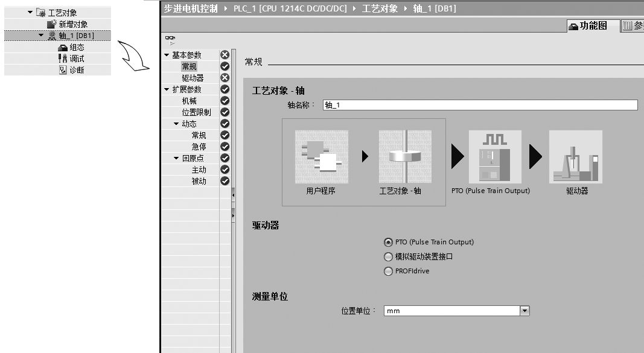Click the 工艺对象 folder icon in project tree
Screen dimensions: 644x353
click(40, 12)
